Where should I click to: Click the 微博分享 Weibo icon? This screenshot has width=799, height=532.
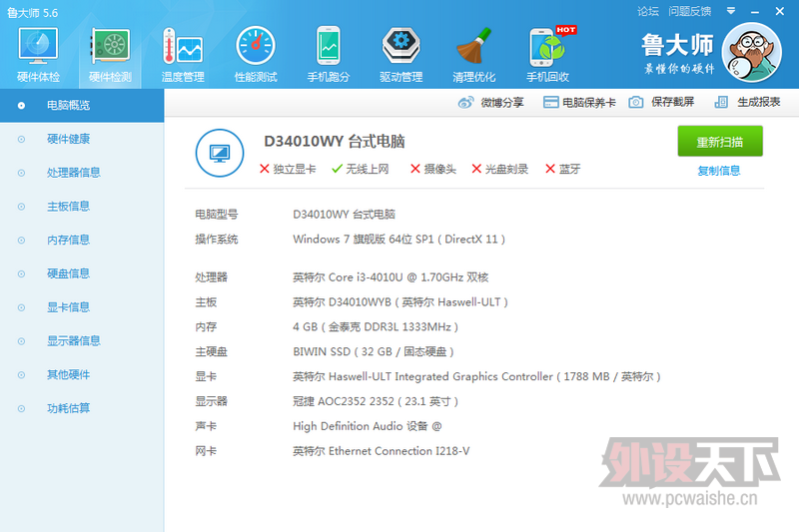(x=465, y=103)
